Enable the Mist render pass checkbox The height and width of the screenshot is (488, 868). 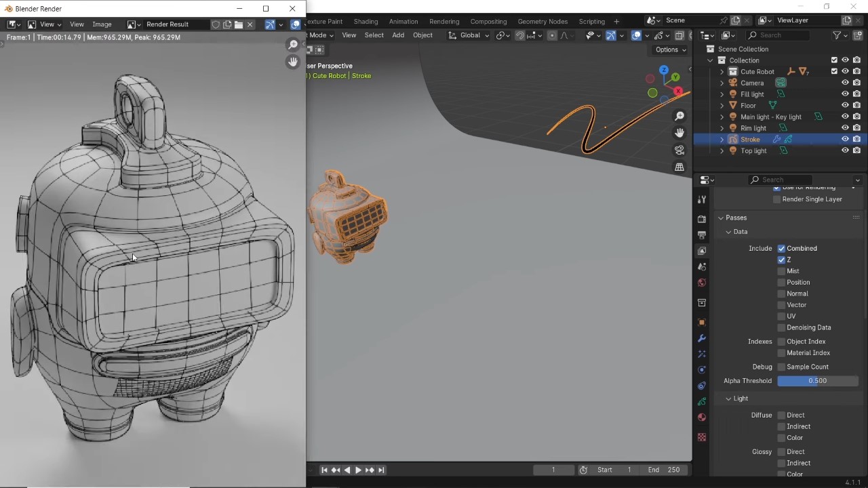click(x=781, y=270)
